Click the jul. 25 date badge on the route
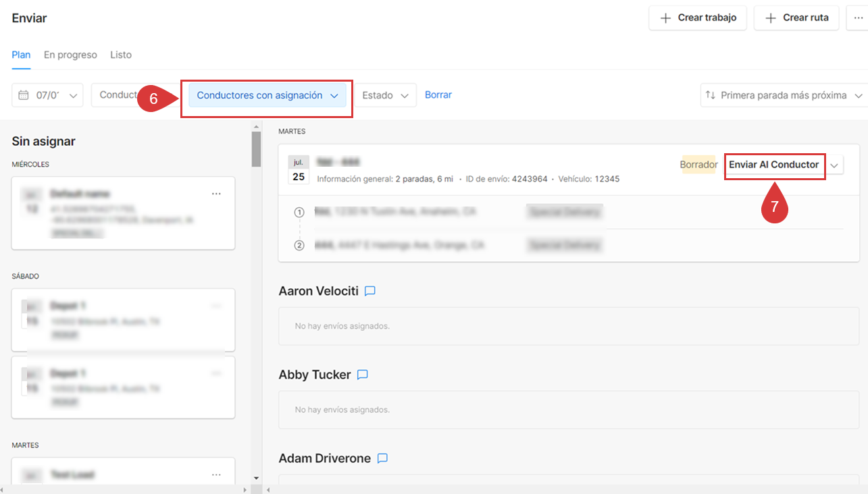 299,170
